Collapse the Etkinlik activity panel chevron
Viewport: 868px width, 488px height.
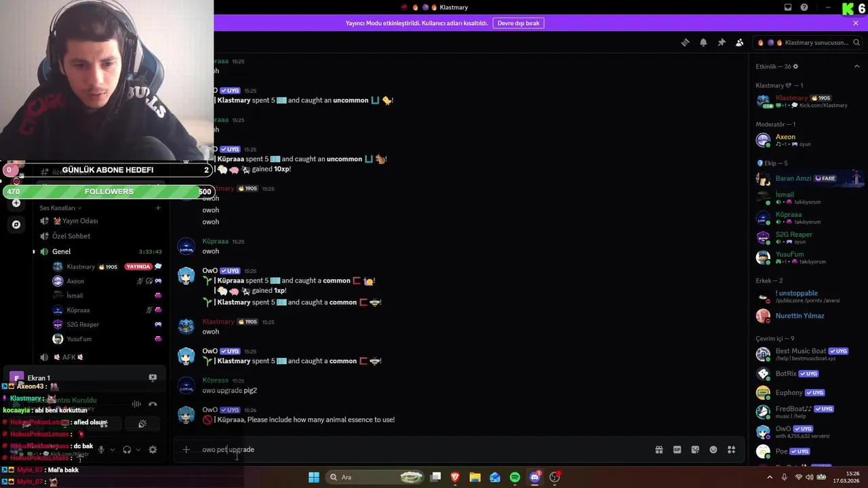(856, 66)
